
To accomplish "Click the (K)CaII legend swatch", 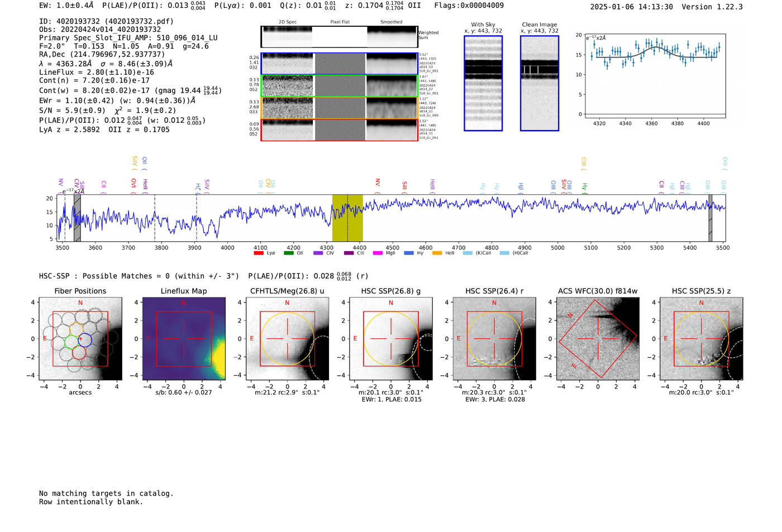I will tap(468, 253).
